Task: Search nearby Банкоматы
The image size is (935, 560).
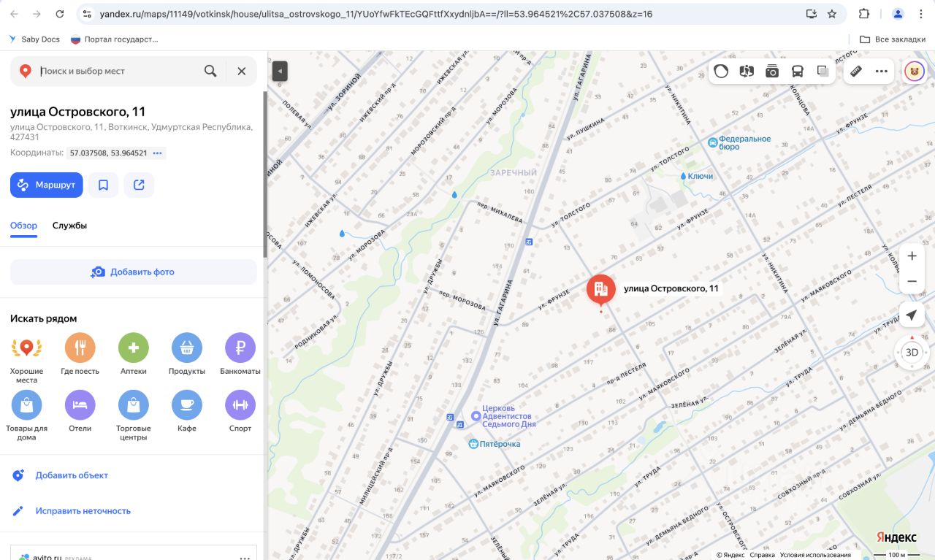Action: pyautogui.click(x=240, y=355)
